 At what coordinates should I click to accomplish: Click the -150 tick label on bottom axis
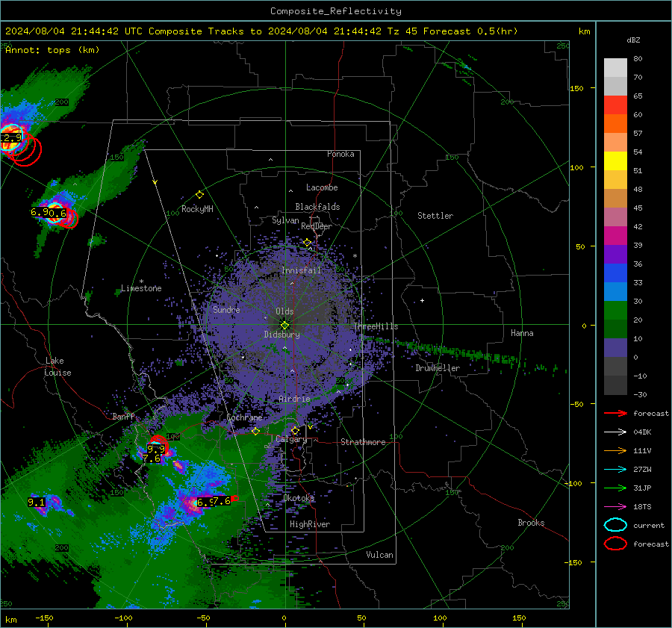[x=44, y=618]
